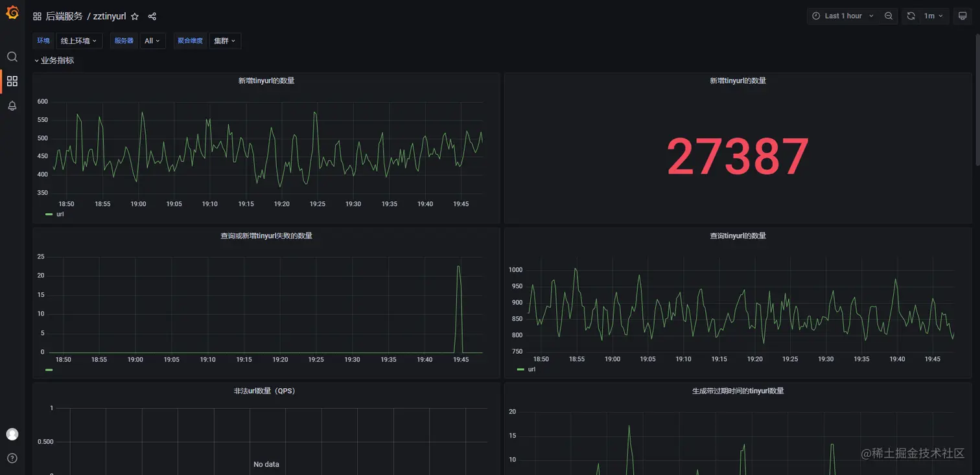This screenshot has height=475, width=980.
Task: Click the 环境 variable label
Action: coord(43,41)
